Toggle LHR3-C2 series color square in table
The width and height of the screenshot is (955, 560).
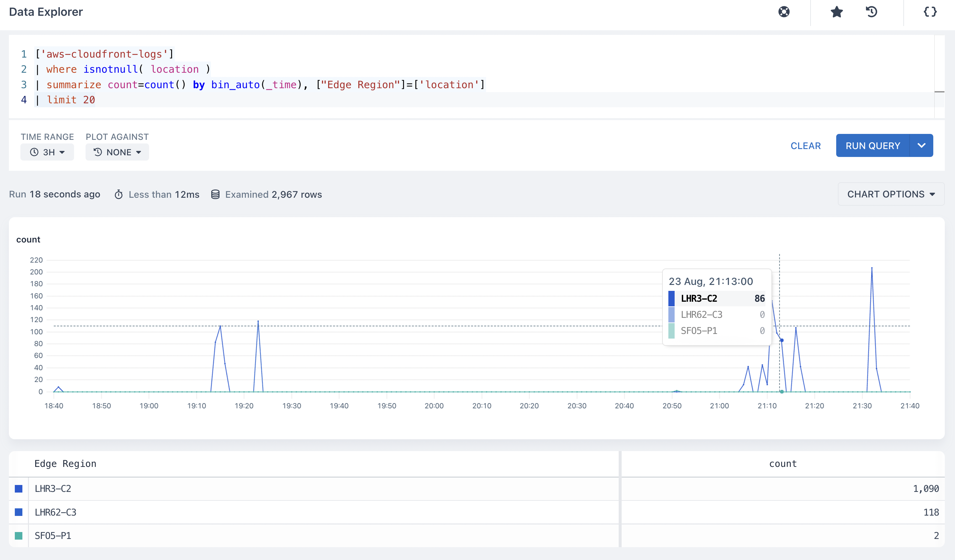18,489
